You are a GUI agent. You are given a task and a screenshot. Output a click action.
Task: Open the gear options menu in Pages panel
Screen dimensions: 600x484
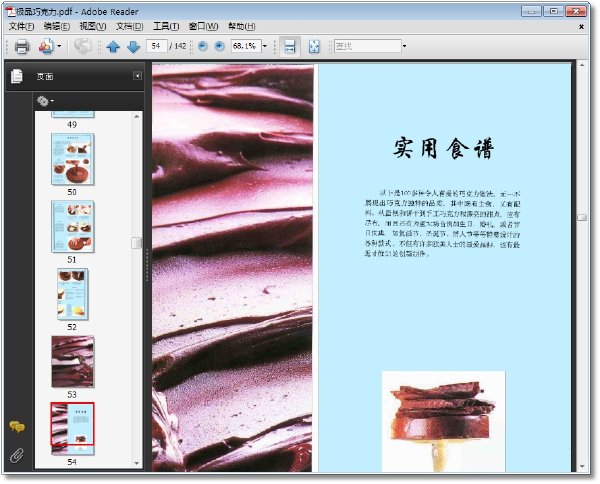point(45,101)
